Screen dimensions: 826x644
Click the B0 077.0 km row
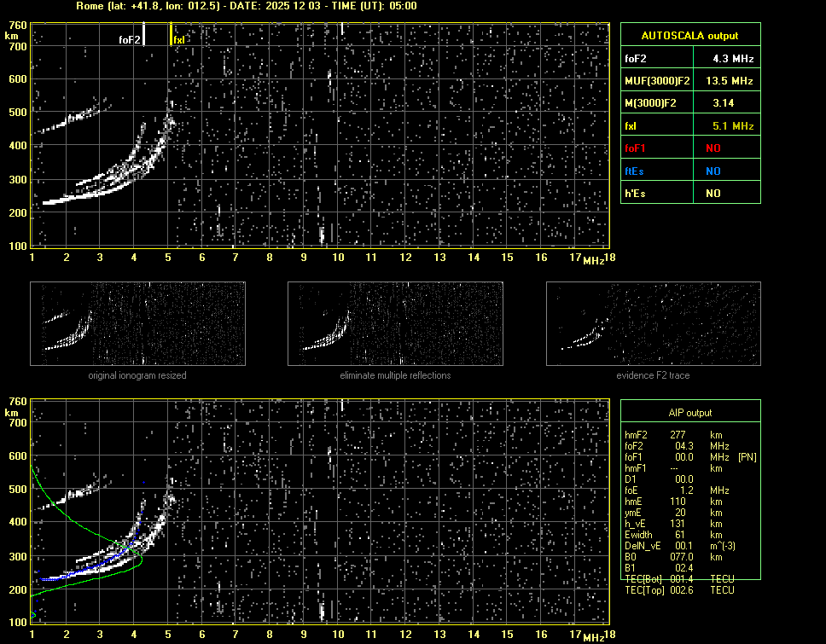(x=674, y=557)
